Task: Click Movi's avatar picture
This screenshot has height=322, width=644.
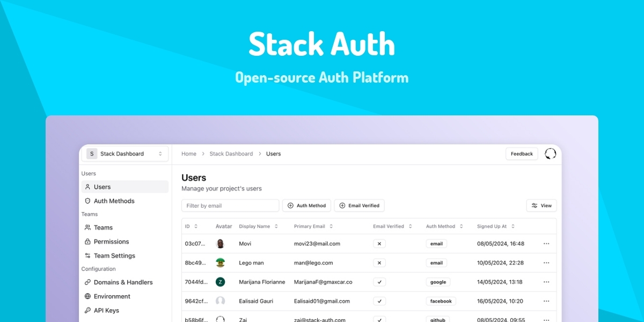Action: [220, 244]
